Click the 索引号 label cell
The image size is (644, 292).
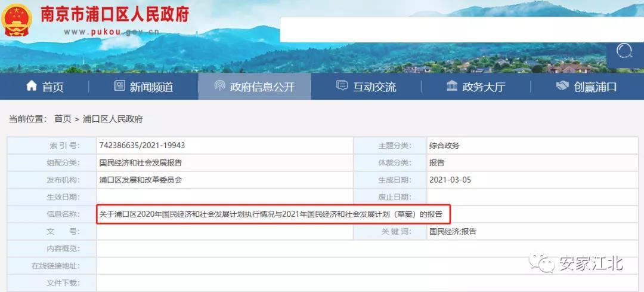52,146
